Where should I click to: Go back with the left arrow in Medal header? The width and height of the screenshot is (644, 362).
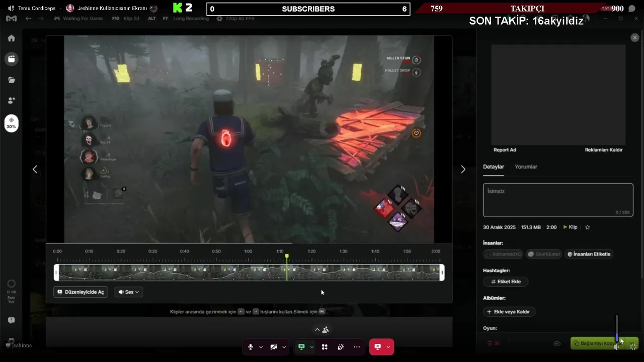[x=28, y=19]
